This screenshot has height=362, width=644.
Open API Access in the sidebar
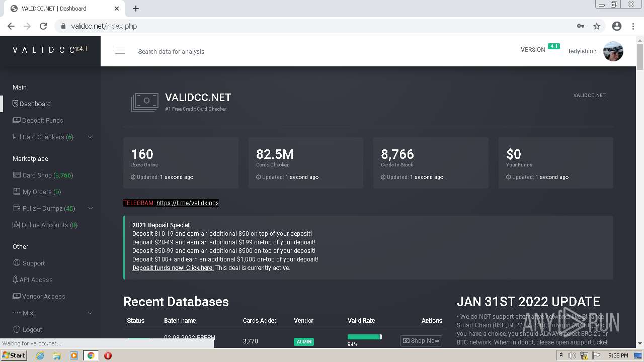(33, 280)
